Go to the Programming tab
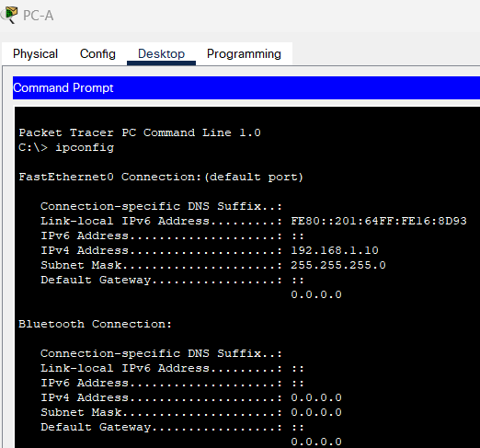The image size is (480, 448). click(x=244, y=54)
